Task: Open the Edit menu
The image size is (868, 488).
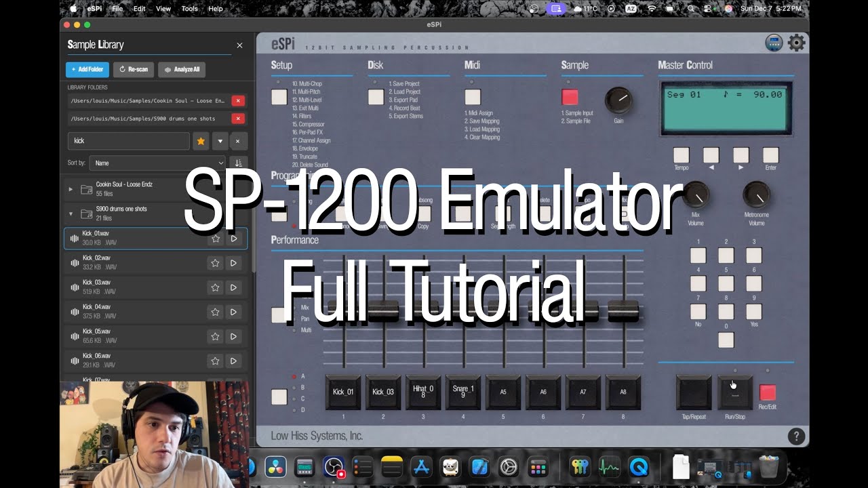Action: tap(140, 9)
